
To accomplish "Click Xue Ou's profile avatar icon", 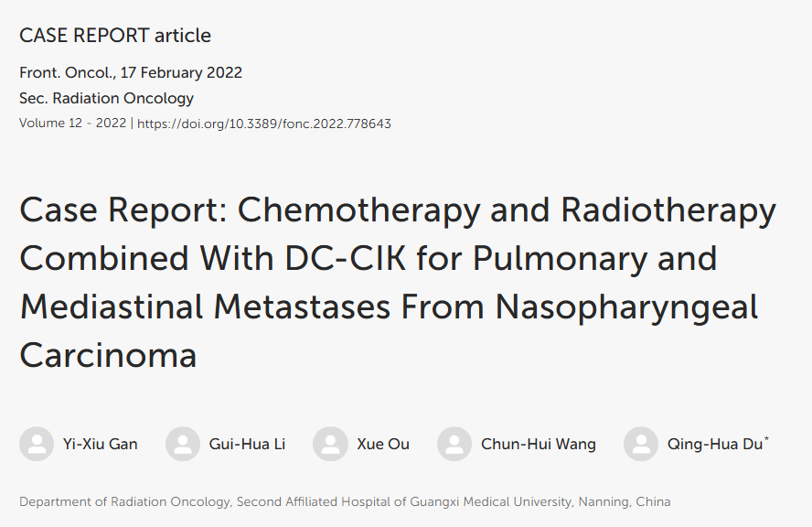I will 330,444.
